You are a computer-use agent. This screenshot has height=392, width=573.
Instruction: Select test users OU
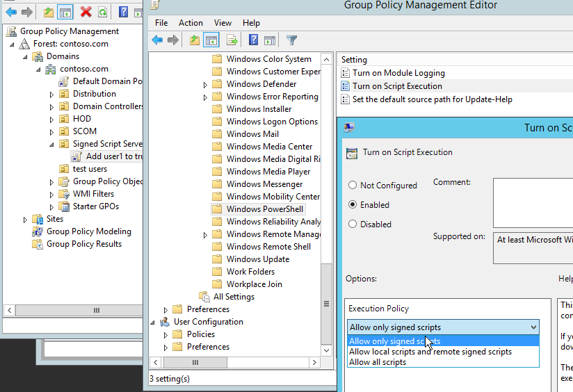tap(90, 169)
